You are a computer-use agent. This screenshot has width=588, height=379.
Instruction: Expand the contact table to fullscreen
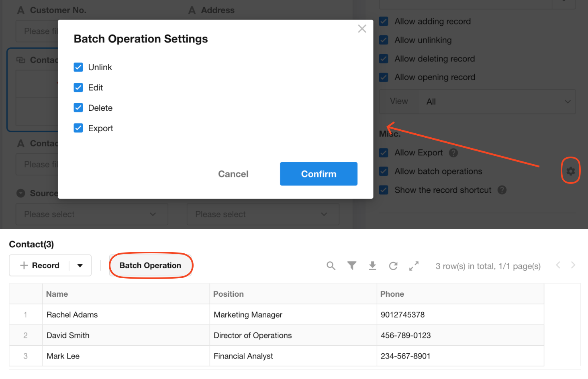[x=414, y=266]
